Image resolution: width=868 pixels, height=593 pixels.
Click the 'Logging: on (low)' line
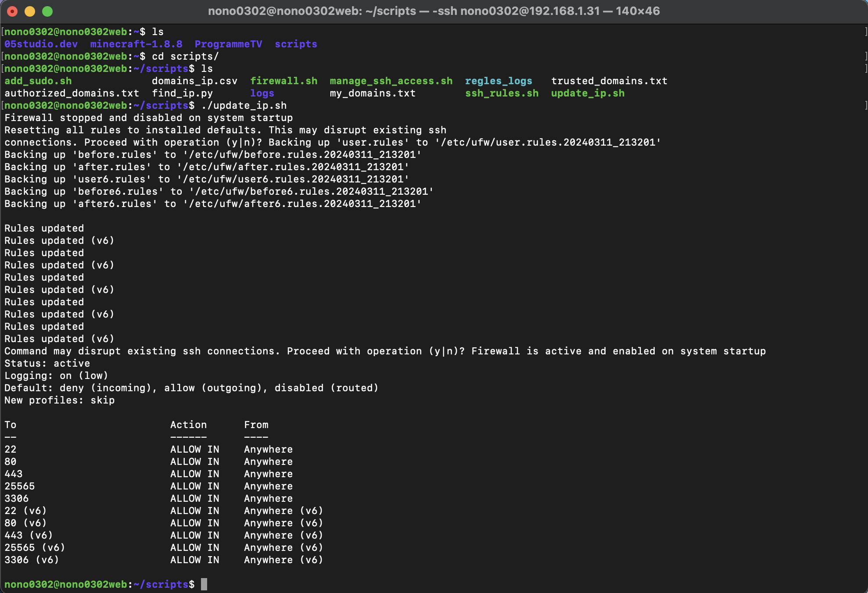click(57, 375)
